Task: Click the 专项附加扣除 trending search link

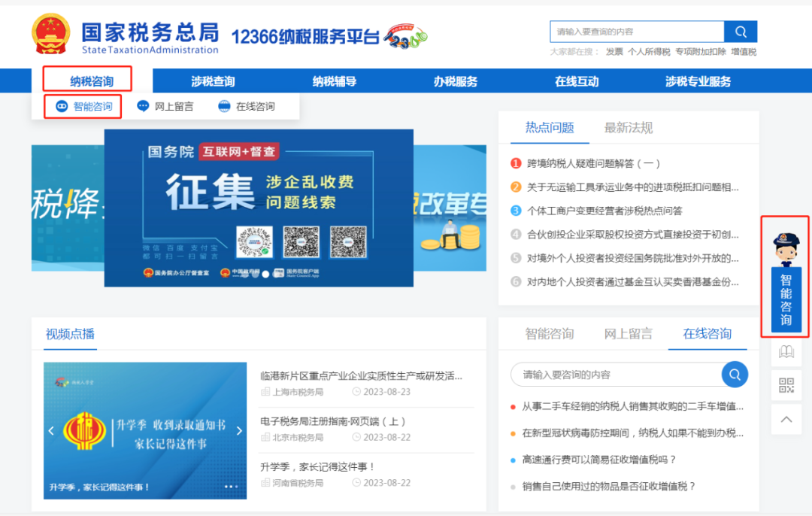Action: click(701, 52)
